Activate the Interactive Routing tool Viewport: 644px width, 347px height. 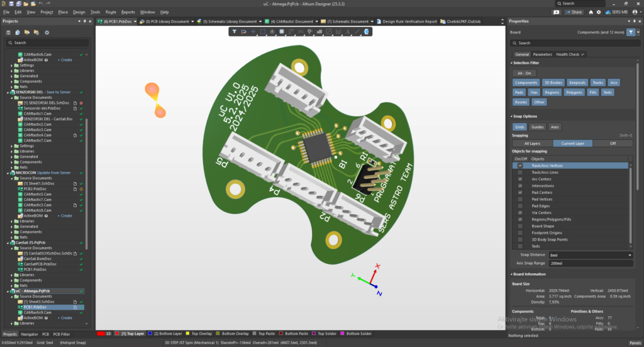click(291, 31)
